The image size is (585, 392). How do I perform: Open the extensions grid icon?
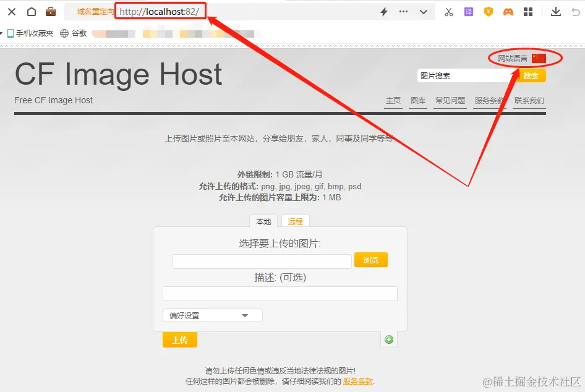tap(528, 12)
